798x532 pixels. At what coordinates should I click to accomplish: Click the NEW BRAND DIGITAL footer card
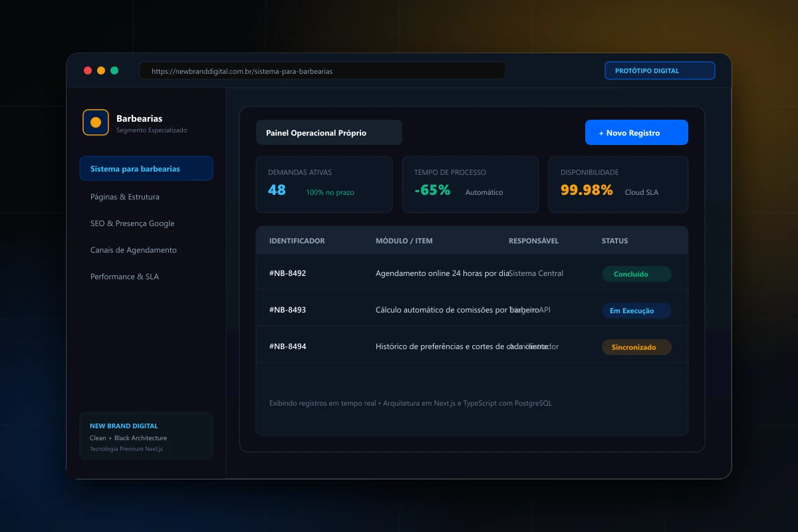[146, 436]
